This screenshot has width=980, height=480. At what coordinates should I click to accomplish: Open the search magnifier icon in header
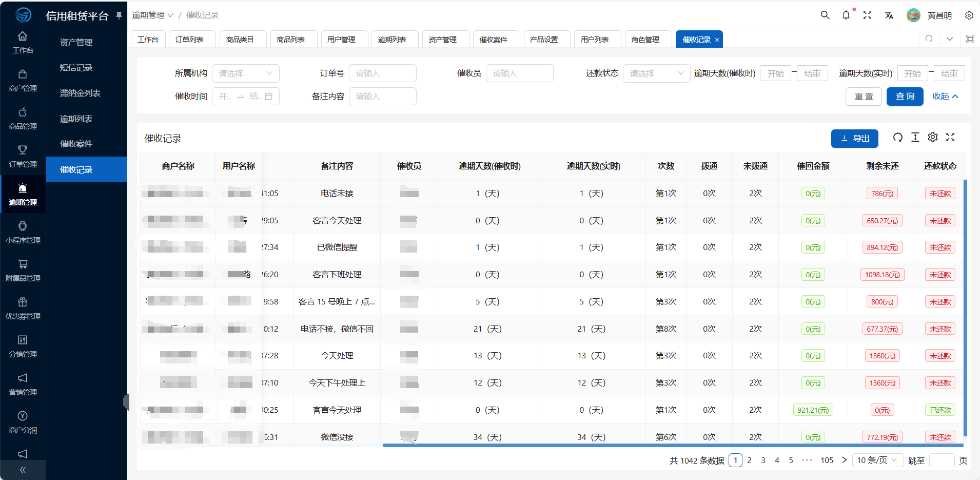pos(825,15)
